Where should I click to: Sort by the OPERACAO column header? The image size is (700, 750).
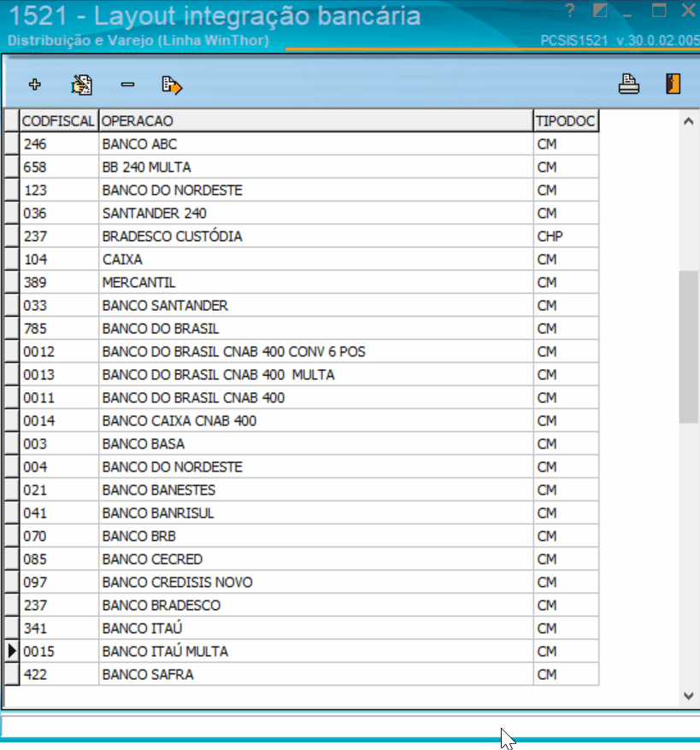315,120
